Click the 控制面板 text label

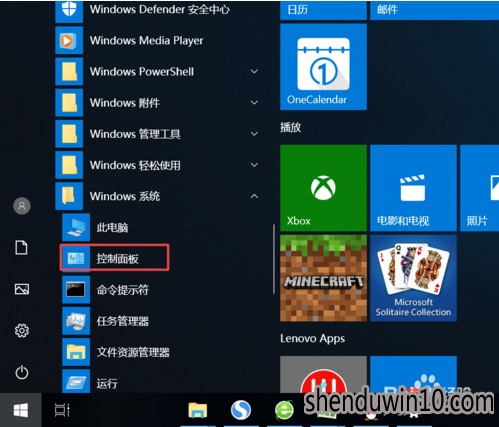pos(117,259)
